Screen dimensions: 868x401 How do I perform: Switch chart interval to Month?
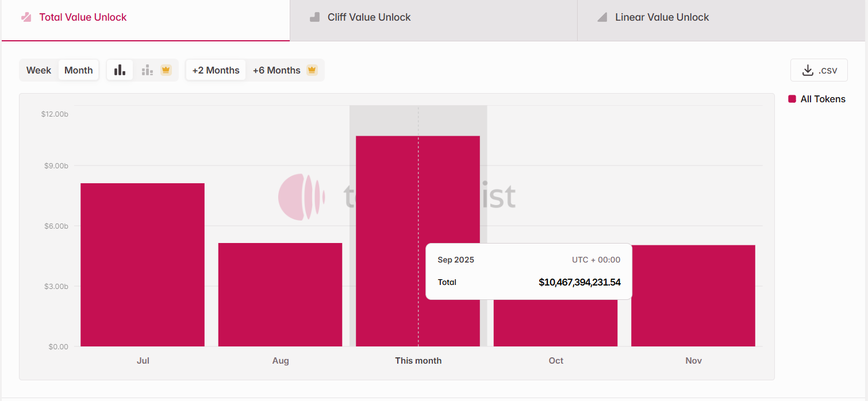click(78, 70)
